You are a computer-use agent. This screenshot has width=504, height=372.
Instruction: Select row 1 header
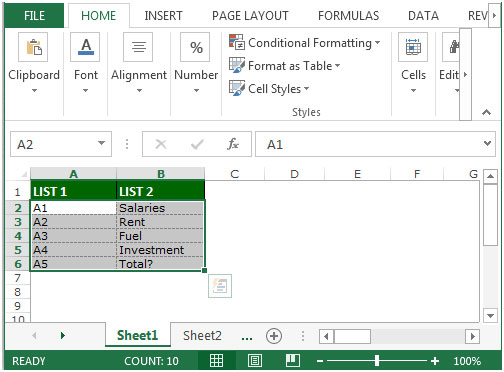click(x=18, y=192)
